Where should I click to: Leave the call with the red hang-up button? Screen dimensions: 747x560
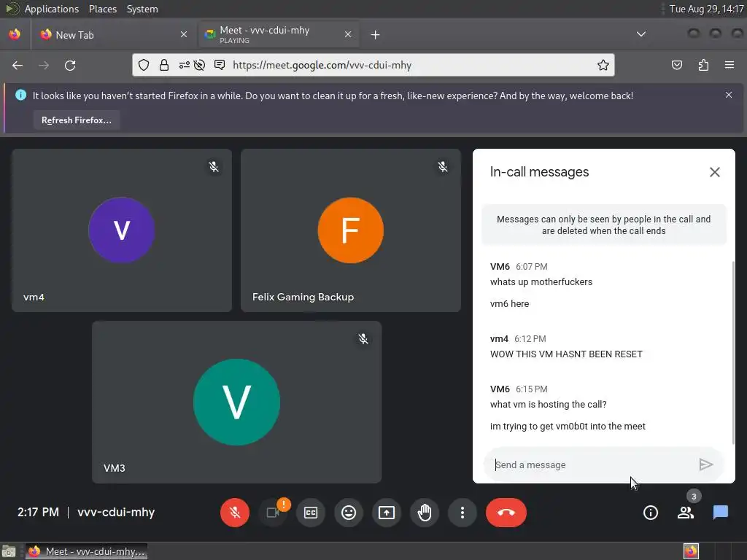[x=506, y=513]
